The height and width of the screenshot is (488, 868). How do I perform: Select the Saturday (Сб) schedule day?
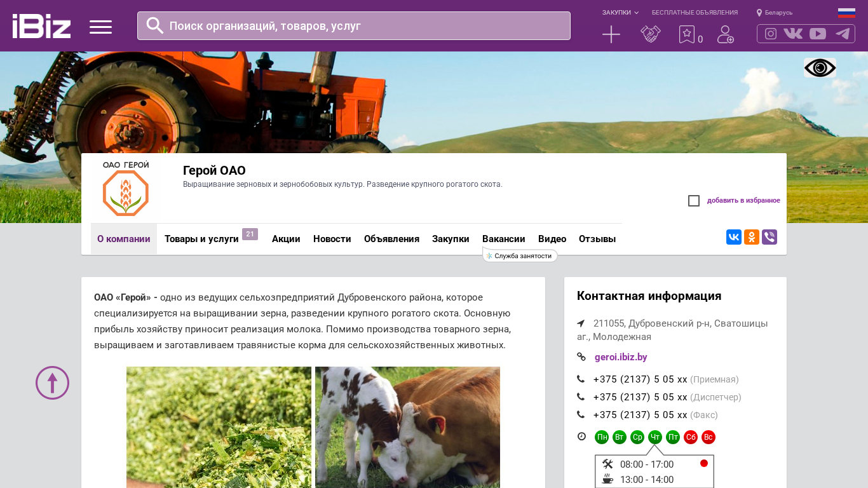coord(691,437)
